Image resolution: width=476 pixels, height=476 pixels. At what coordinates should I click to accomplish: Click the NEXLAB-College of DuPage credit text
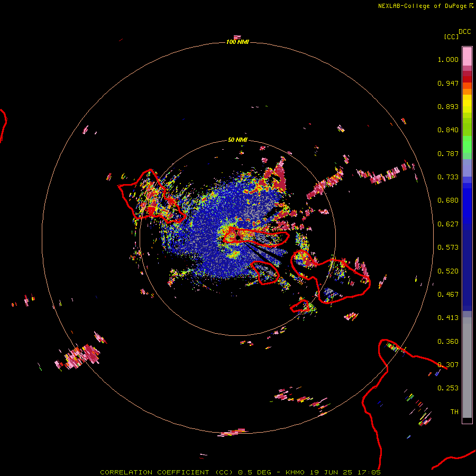tap(422, 6)
